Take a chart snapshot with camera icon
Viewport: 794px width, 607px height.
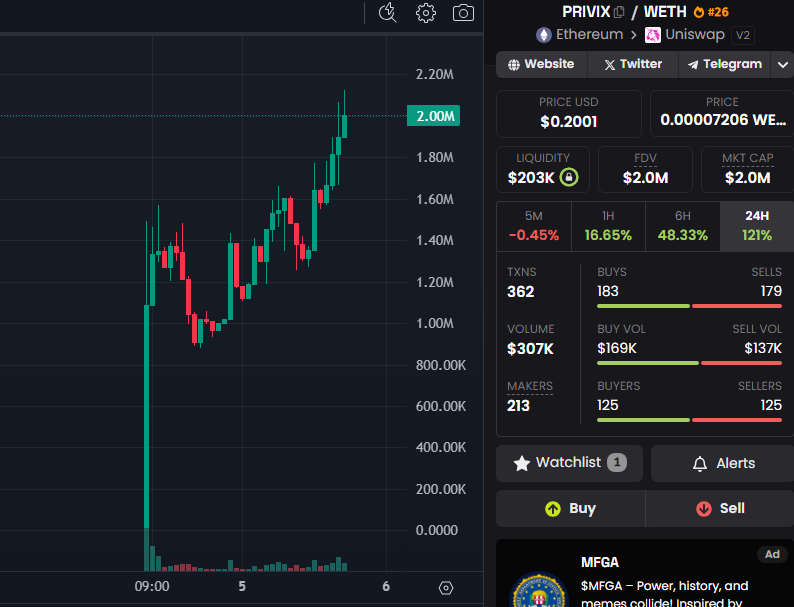click(x=463, y=13)
